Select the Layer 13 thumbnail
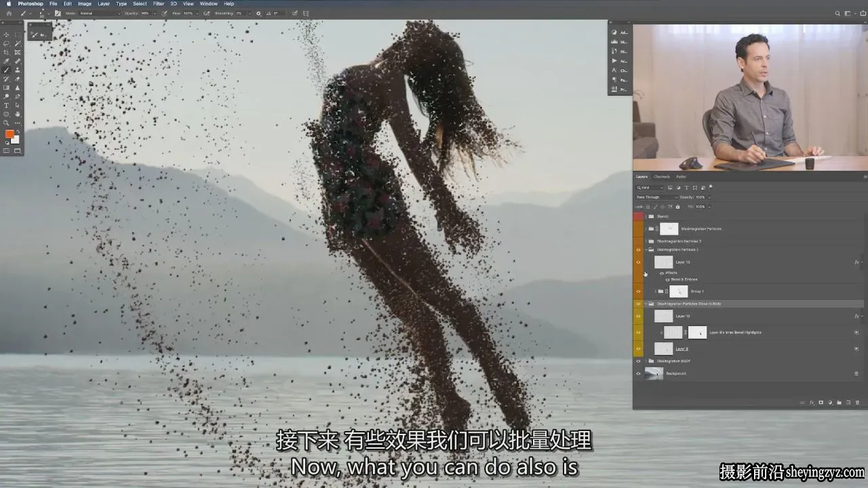This screenshot has height=488, width=868. click(x=664, y=262)
